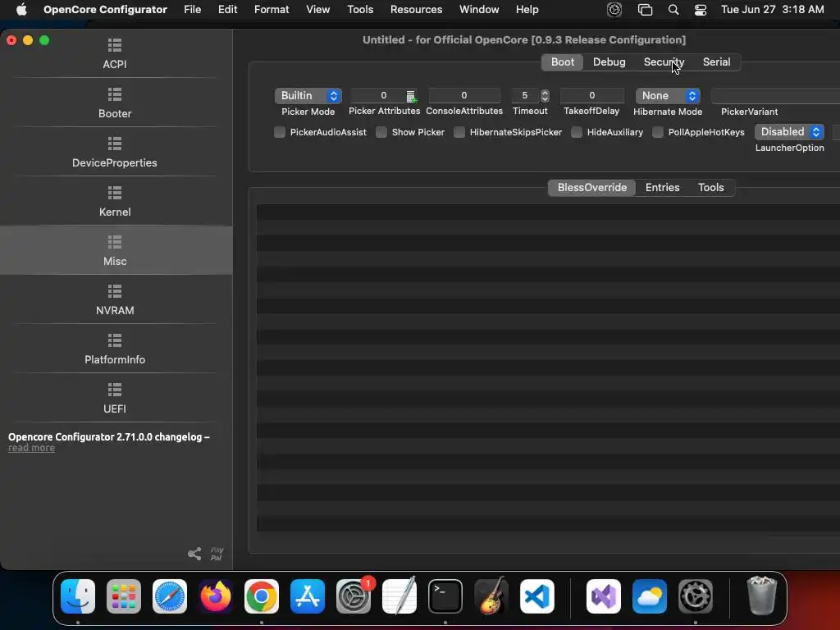Image resolution: width=840 pixels, height=630 pixels.
Task: Open Finder from the Dock
Action: click(x=78, y=596)
